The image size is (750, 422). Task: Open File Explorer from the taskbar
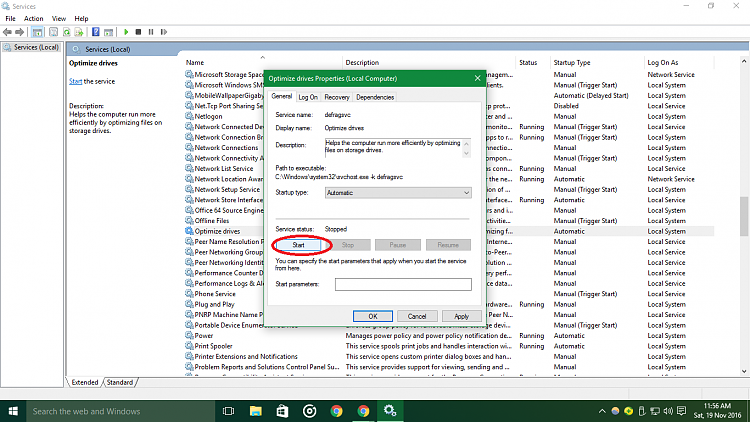coord(255,411)
